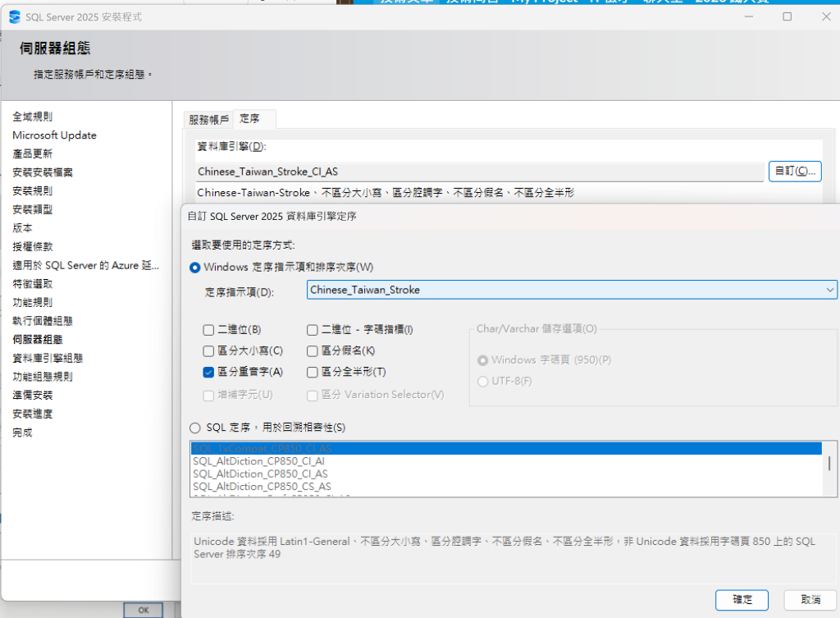The width and height of the screenshot is (840, 618).
Task: Click the 安裝進度 step in sidebar
Action: tap(33, 414)
